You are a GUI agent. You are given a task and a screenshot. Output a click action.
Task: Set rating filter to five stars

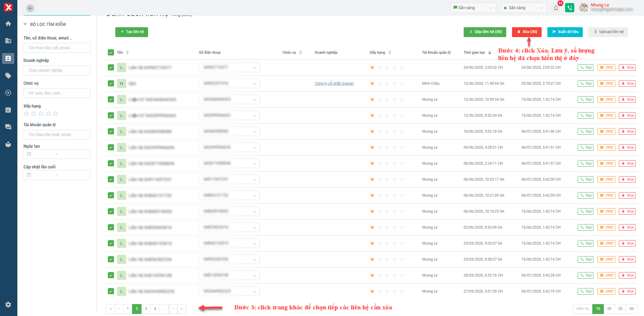(56, 114)
